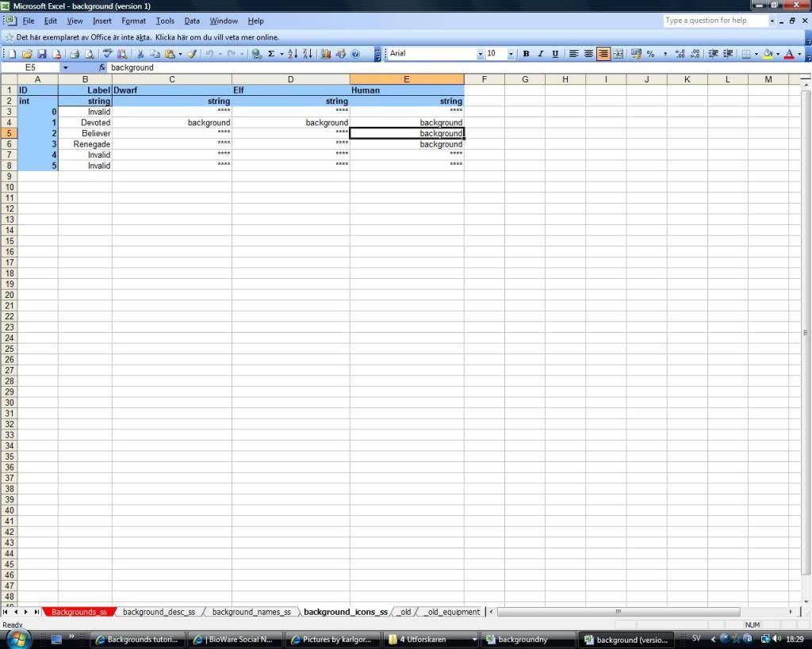The height and width of the screenshot is (649, 812).
Task: Open the BioWare Social taskbar button
Action: click(237, 639)
